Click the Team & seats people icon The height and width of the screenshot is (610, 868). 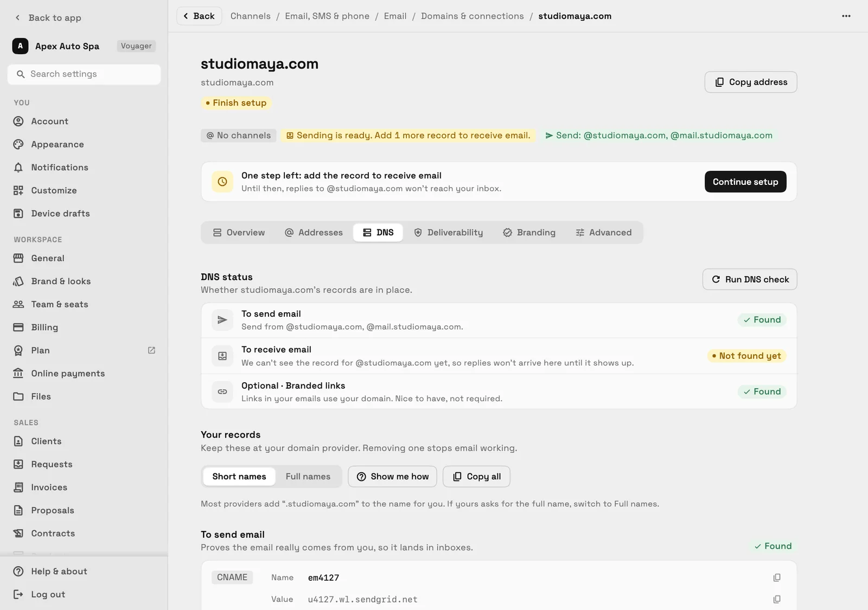[18, 304]
